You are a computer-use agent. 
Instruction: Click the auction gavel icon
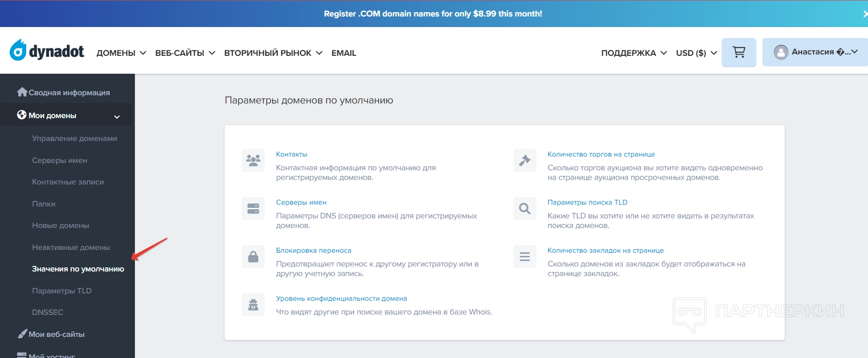pyautogui.click(x=525, y=160)
